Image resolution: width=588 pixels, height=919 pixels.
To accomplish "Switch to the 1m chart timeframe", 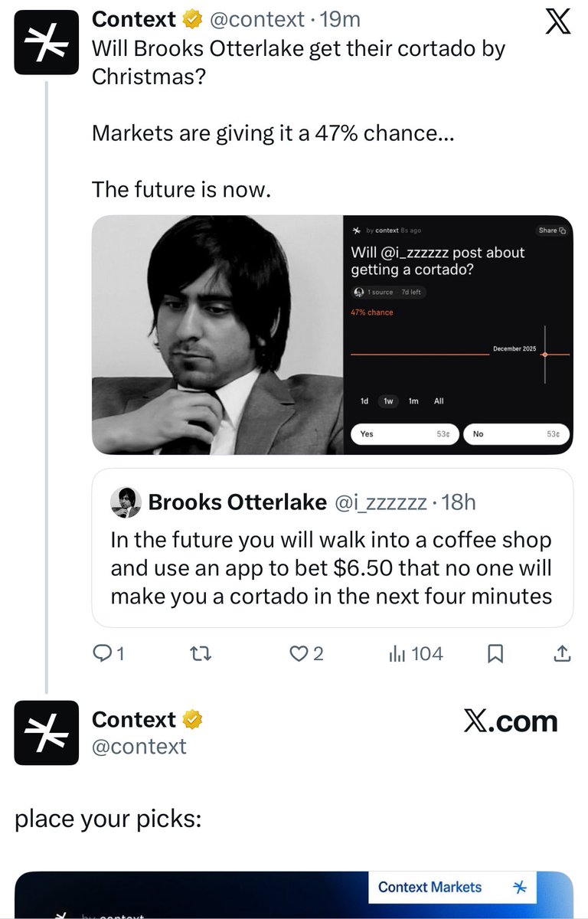I will pyautogui.click(x=414, y=401).
